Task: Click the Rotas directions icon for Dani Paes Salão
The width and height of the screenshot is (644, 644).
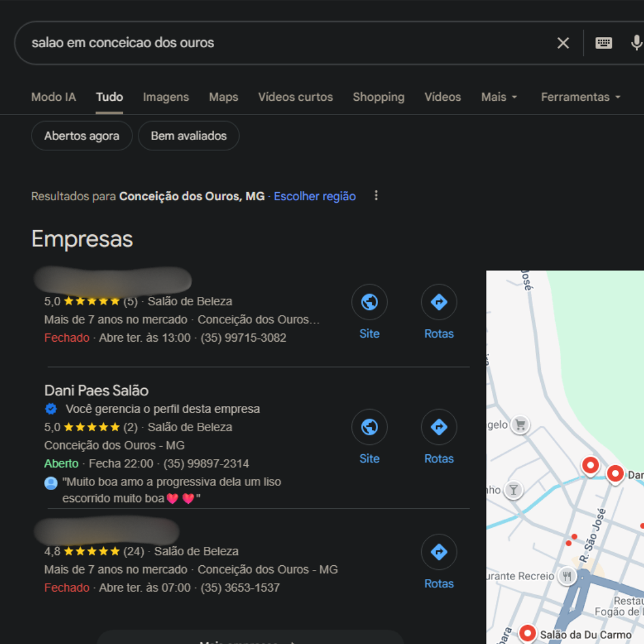Action: pos(439,428)
